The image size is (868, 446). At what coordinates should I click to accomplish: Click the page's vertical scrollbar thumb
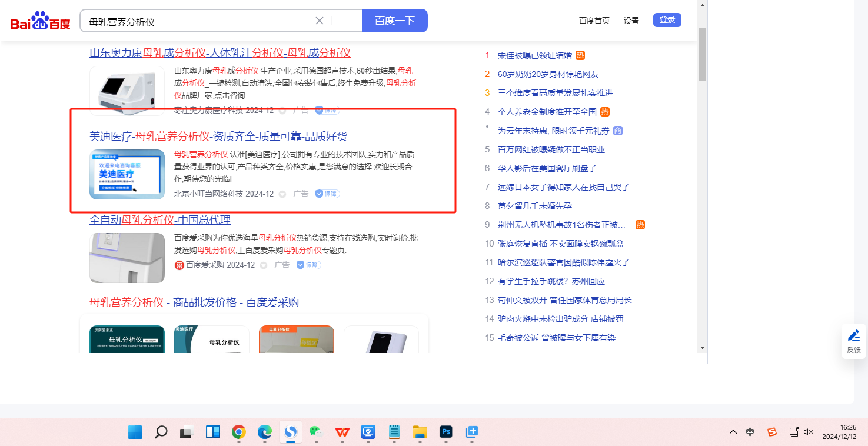pos(701,54)
